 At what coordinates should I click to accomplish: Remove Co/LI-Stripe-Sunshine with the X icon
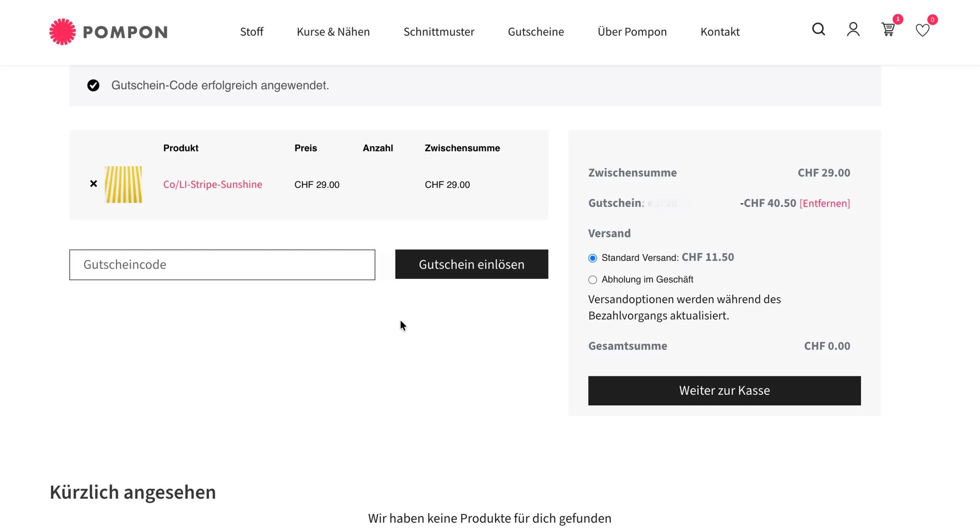pos(93,184)
